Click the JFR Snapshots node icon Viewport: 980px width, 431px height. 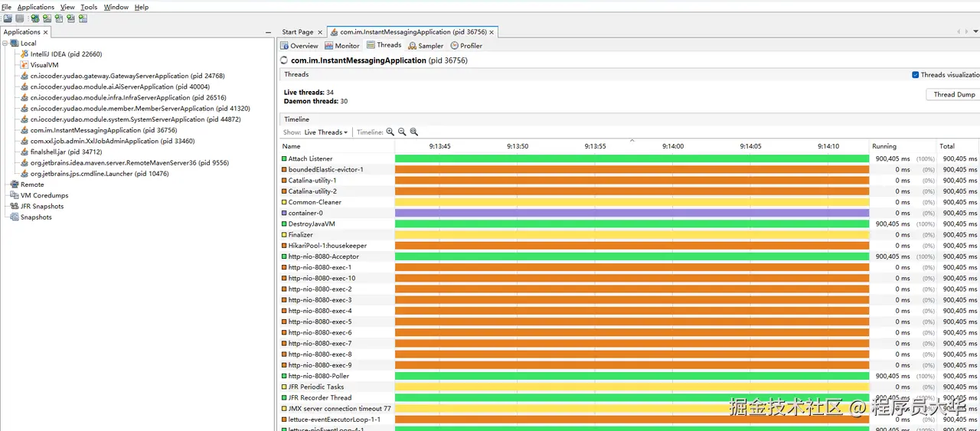[15, 206]
